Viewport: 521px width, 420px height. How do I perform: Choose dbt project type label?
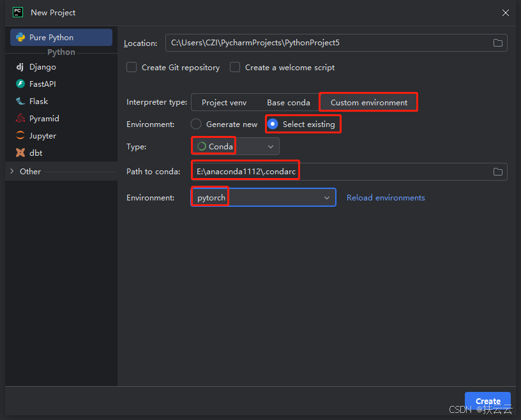coord(36,153)
